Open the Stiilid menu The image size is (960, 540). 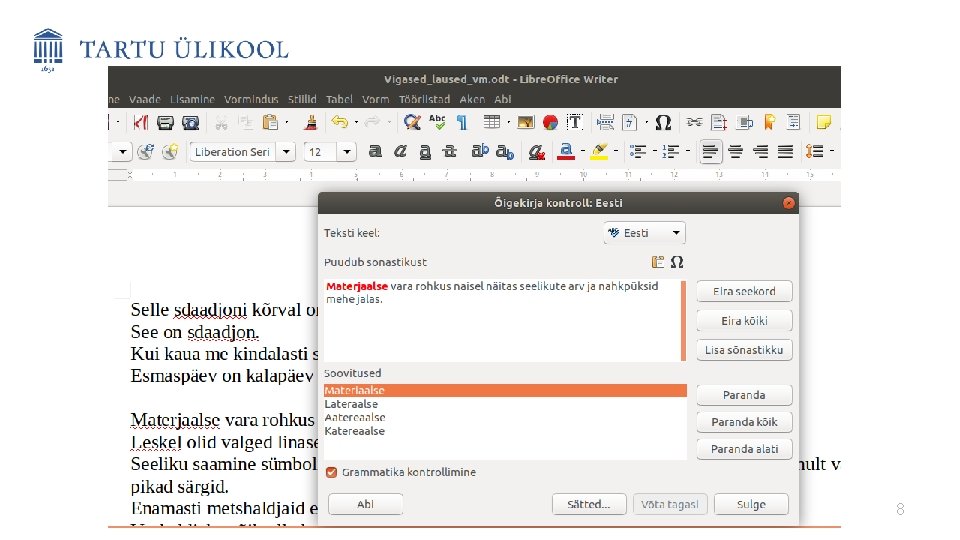pos(302,99)
